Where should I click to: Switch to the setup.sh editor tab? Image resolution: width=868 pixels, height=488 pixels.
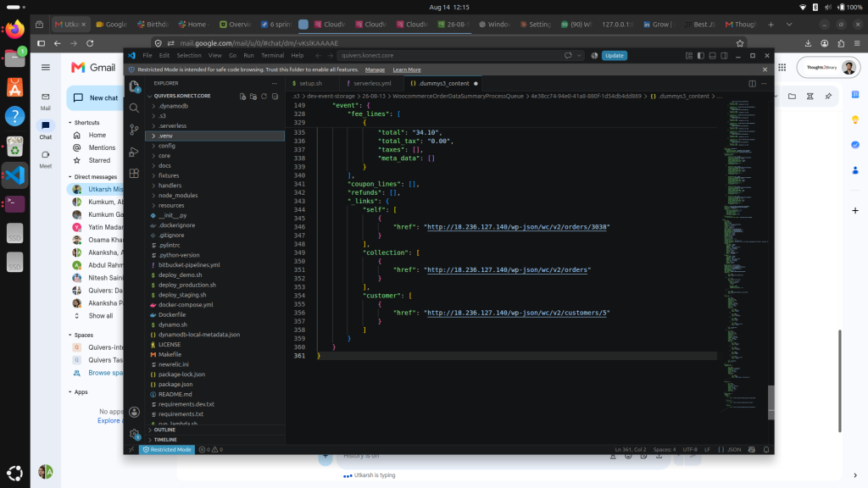coord(310,84)
